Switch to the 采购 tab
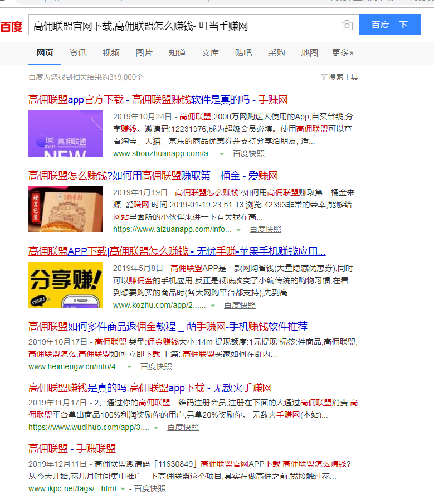 tap(276, 53)
